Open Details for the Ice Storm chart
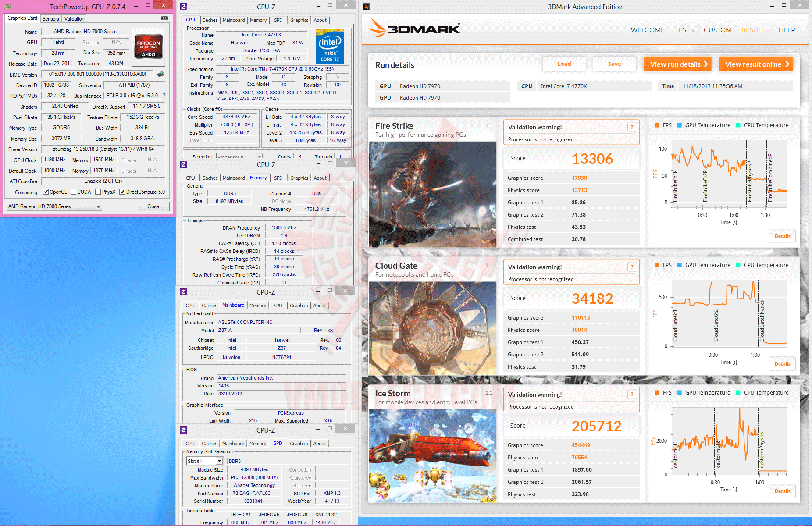The height and width of the screenshot is (526, 812). click(x=782, y=491)
